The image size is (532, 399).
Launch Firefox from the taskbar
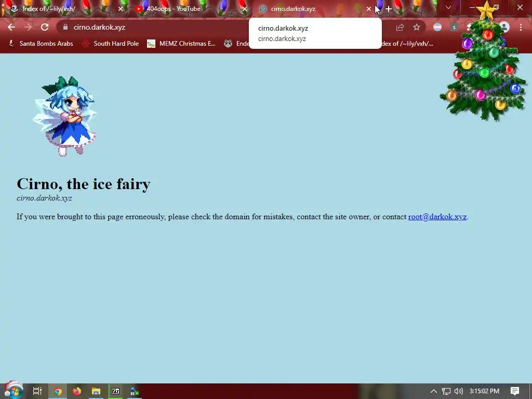pyautogui.click(x=77, y=391)
